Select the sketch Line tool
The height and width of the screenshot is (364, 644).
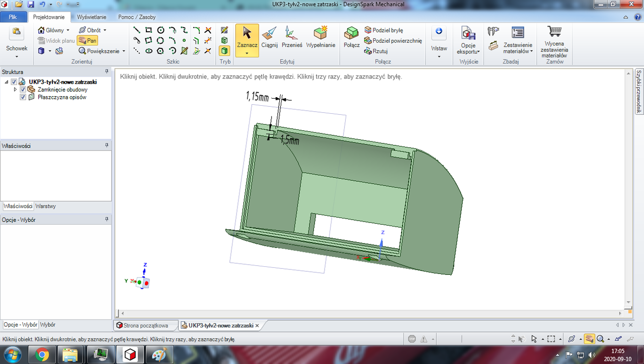[136, 30]
